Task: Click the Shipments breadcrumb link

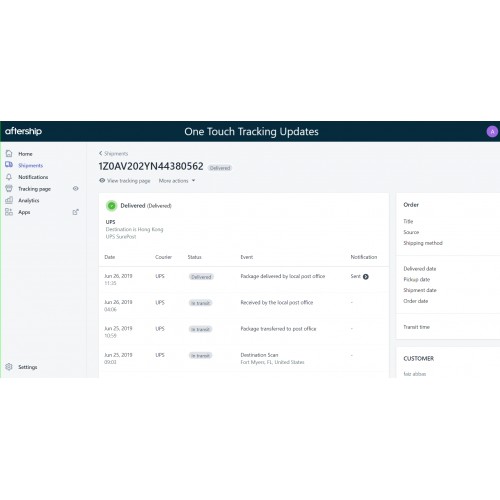Action: (116, 154)
